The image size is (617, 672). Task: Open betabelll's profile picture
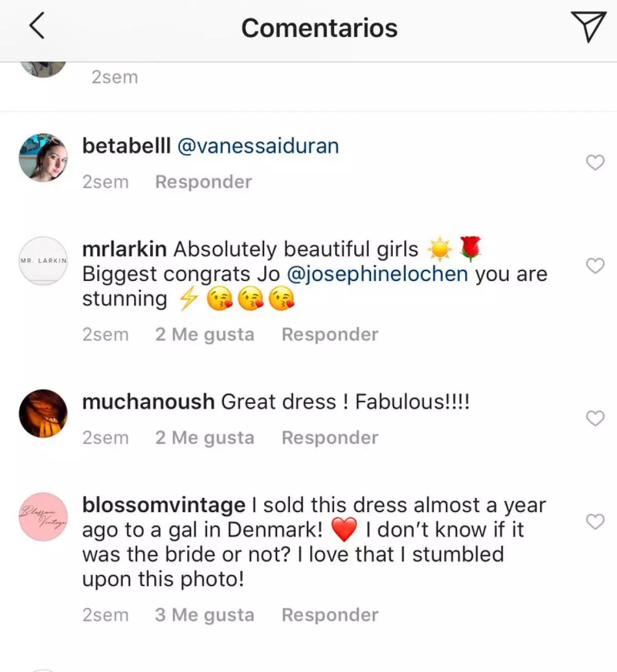pos(43,158)
